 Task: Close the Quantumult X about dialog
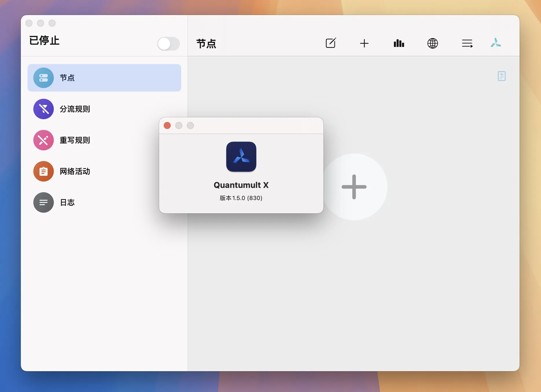167,125
